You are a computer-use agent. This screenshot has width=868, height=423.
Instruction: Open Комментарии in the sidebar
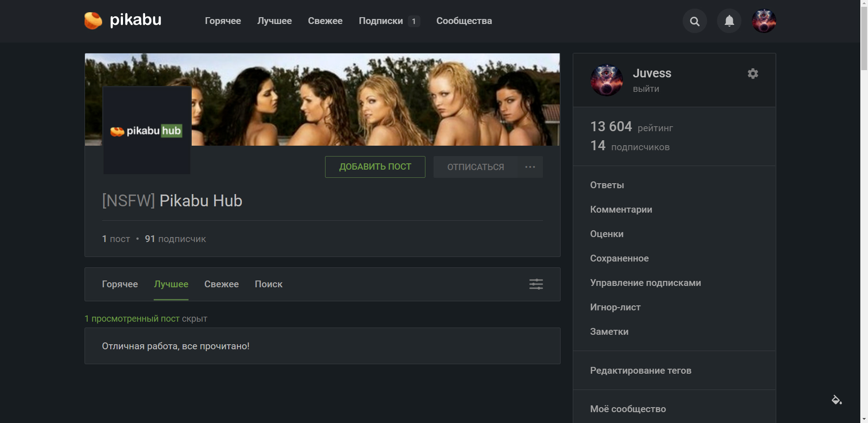621,209
